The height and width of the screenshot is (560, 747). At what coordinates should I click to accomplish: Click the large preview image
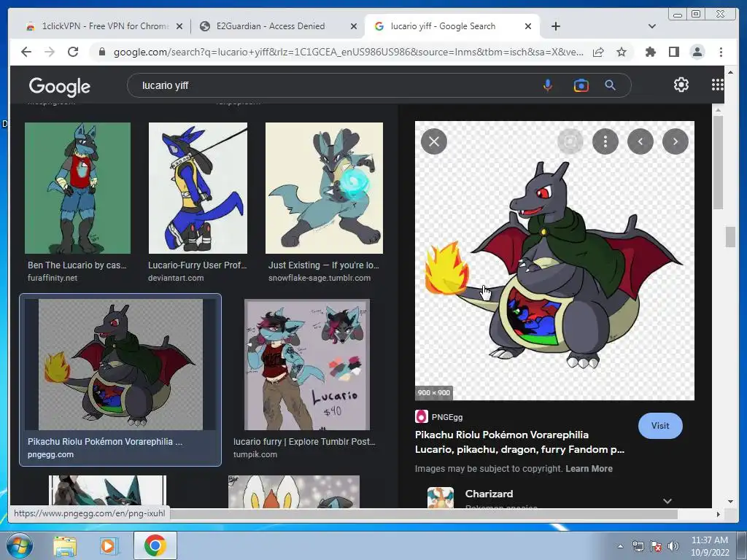pos(554,260)
